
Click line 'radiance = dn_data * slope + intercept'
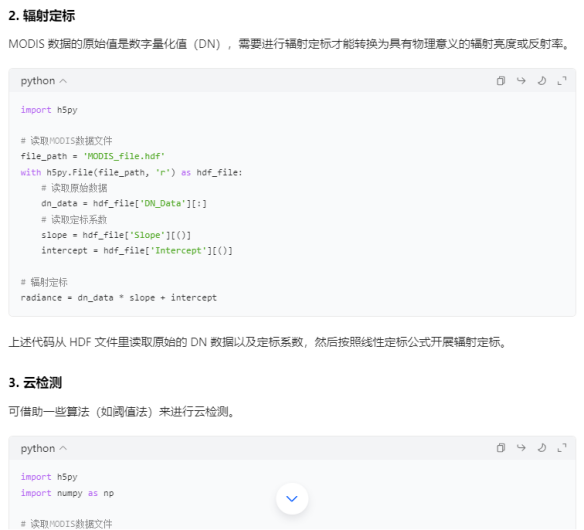[x=118, y=298]
